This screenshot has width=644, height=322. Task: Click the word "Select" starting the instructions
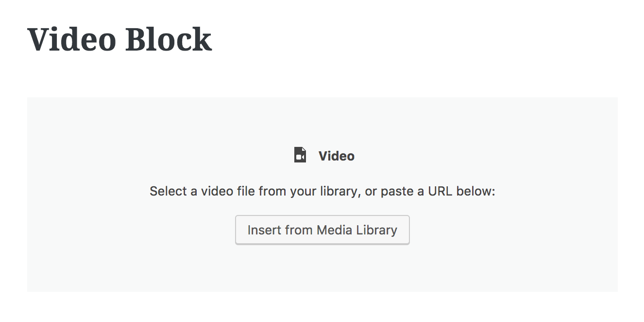[x=167, y=191]
